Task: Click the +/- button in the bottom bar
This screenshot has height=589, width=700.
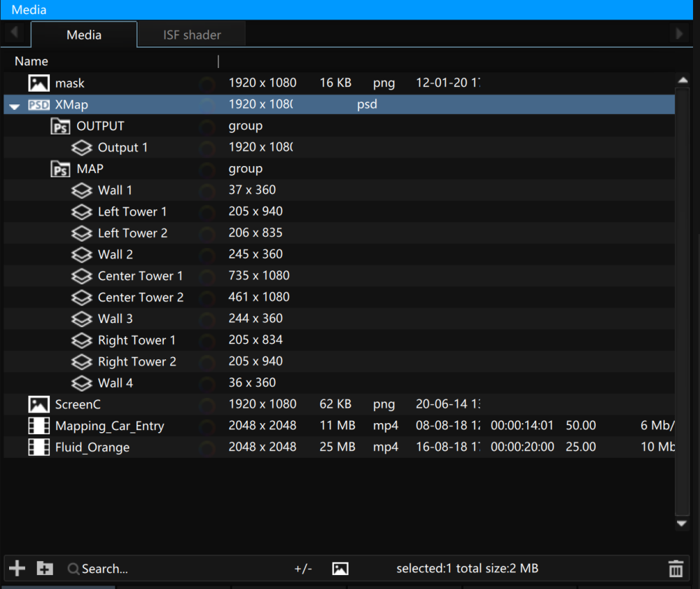Action: point(303,569)
